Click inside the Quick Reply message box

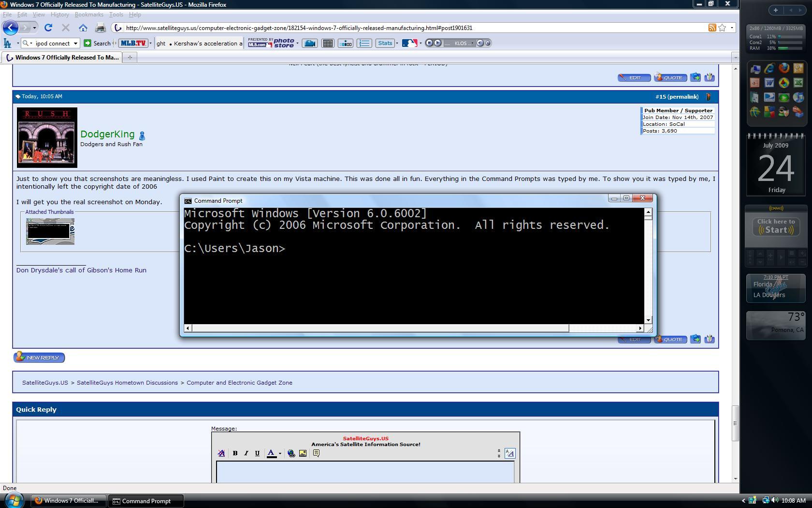coord(365,472)
